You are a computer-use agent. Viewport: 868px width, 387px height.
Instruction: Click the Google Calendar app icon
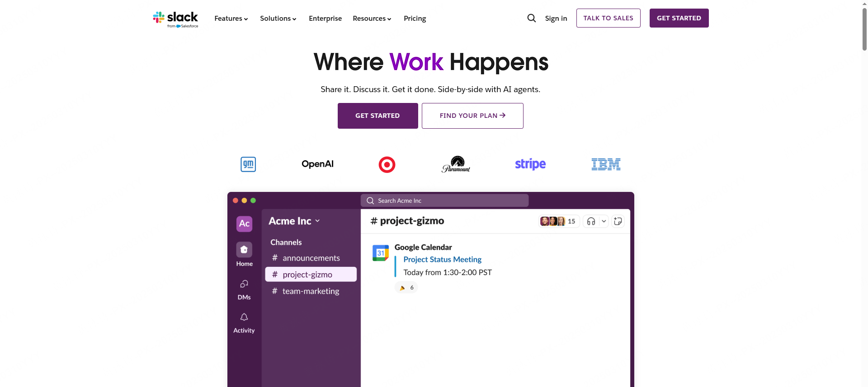point(380,253)
